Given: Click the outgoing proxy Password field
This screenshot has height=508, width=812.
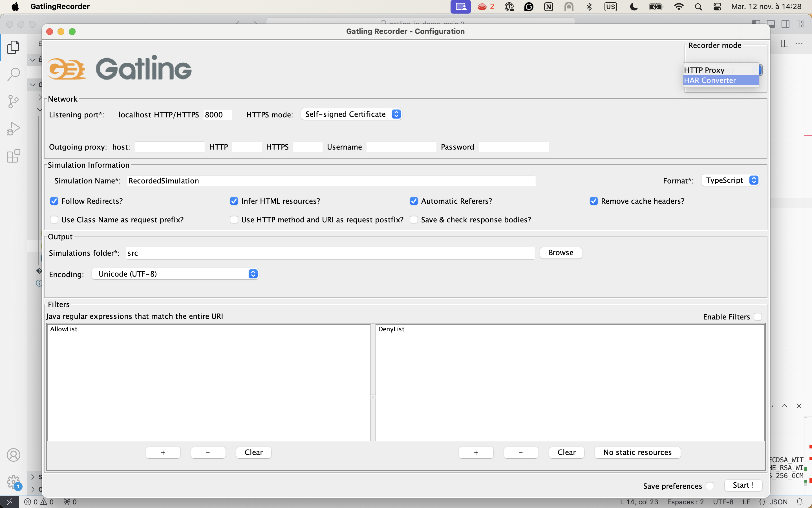Looking at the screenshot, I should click(513, 147).
